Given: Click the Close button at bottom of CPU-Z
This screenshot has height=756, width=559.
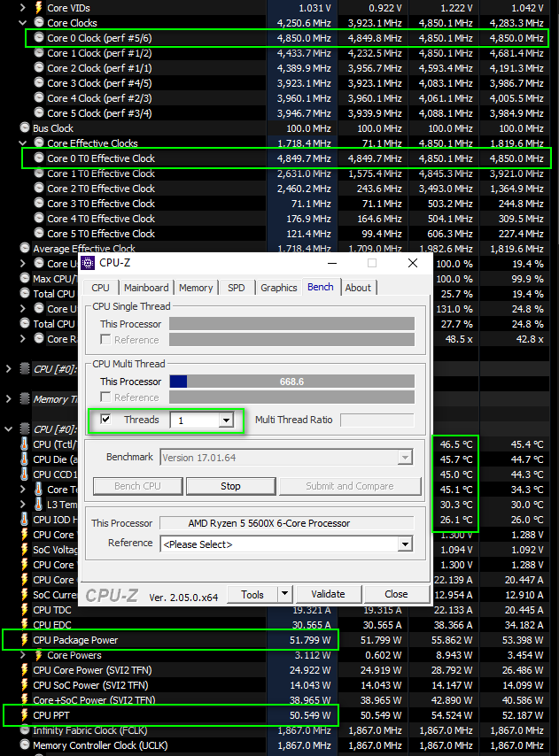Looking at the screenshot, I should pyautogui.click(x=396, y=594).
